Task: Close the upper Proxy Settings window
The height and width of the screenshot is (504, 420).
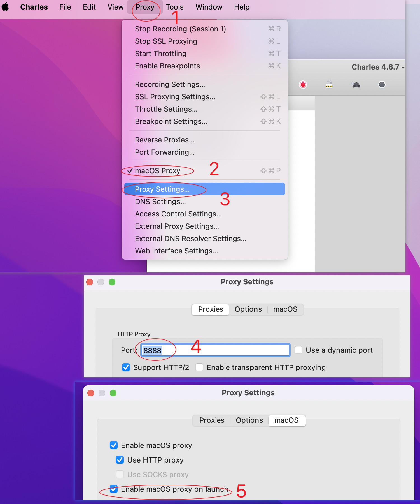Action: click(x=90, y=282)
